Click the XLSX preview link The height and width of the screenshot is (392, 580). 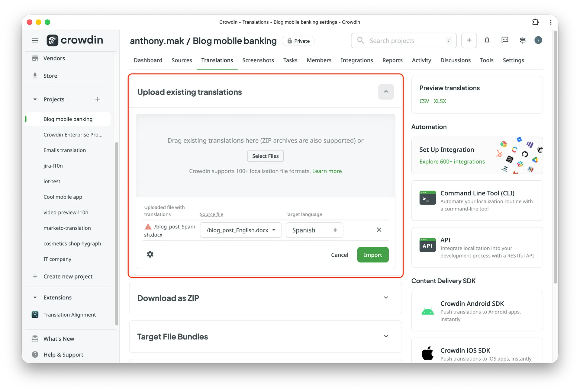440,101
